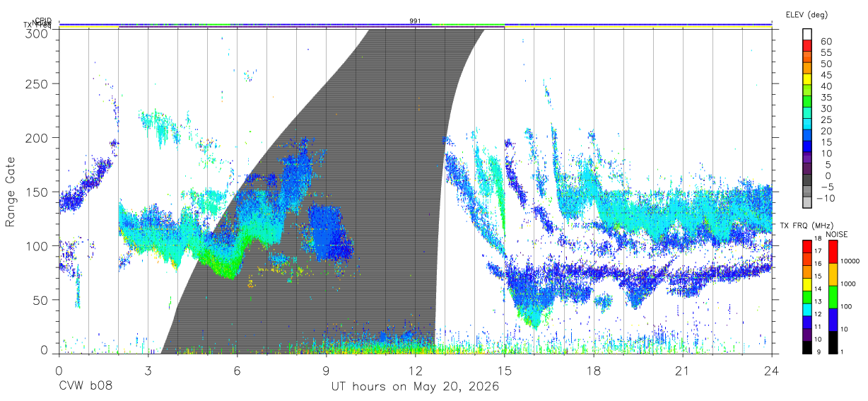Click the '12' hour tick on the time axis
This screenshot has width=868, height=401.
(416, 370)
